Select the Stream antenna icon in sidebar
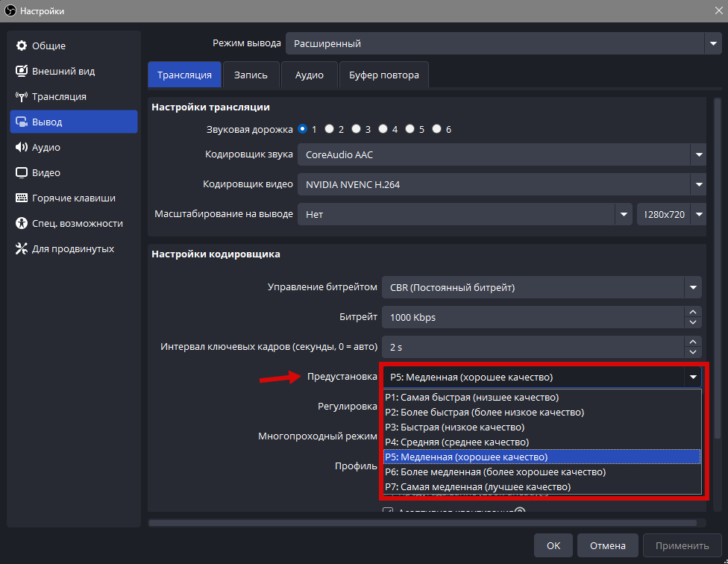Image resolution: width=728 pixels, height=564 pixels. tap(22, 96)
